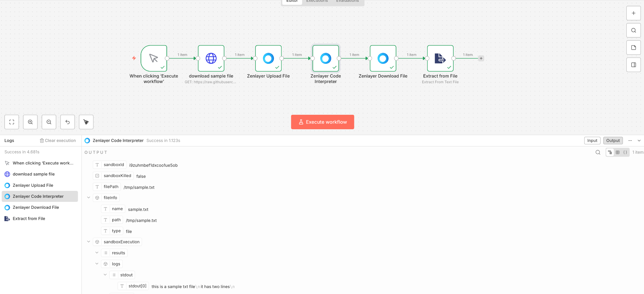Open 'Extract from File' log entry

tap(40, 219)
